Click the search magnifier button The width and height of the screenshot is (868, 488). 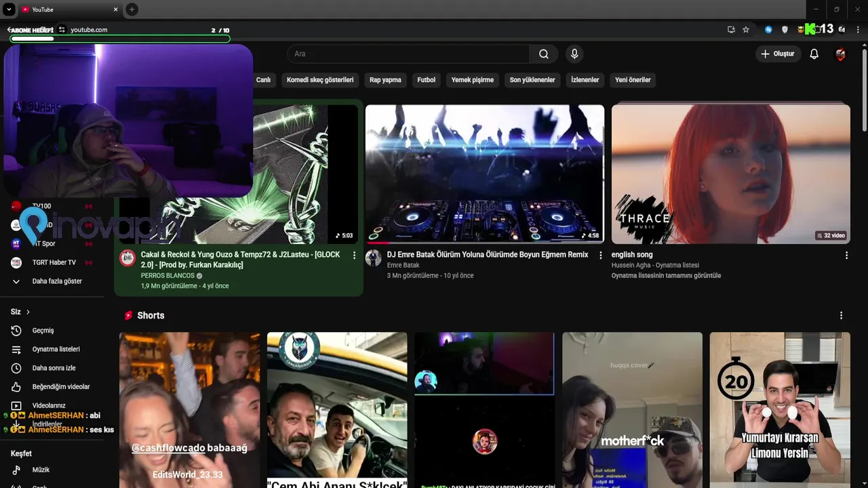point(544,54)
